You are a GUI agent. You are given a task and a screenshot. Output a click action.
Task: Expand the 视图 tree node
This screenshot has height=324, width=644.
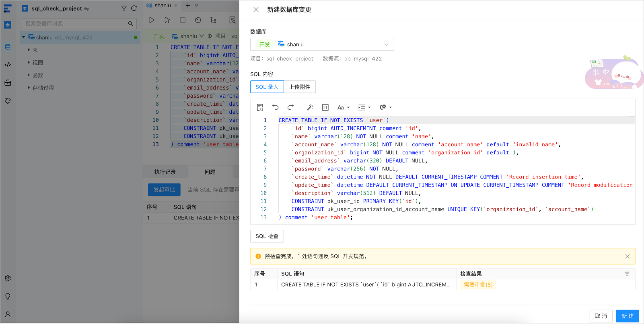[29, 62]
